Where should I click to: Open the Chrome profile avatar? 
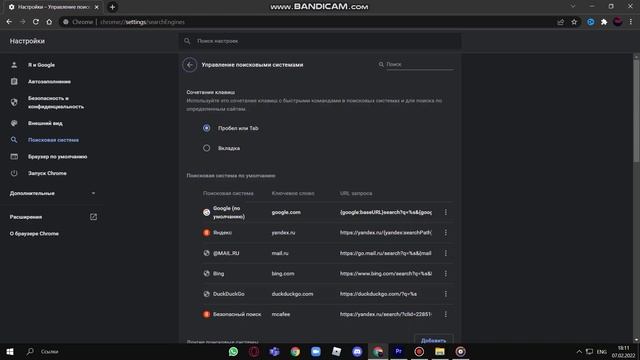tap(618, 22)
